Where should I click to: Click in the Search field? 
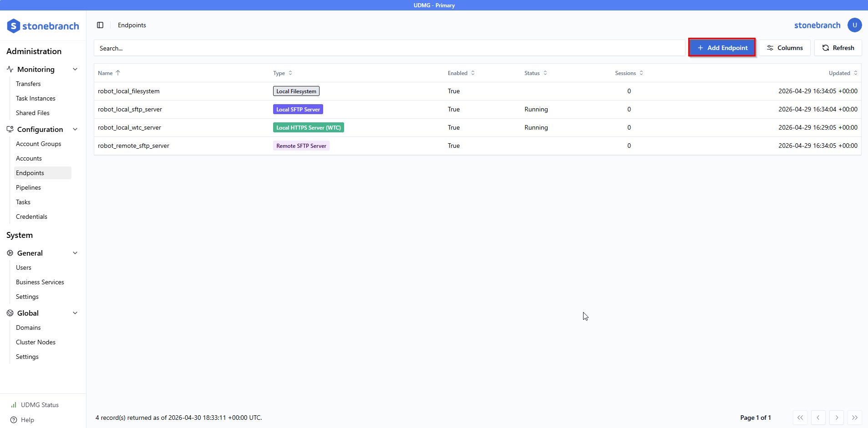tap(389, 48)
